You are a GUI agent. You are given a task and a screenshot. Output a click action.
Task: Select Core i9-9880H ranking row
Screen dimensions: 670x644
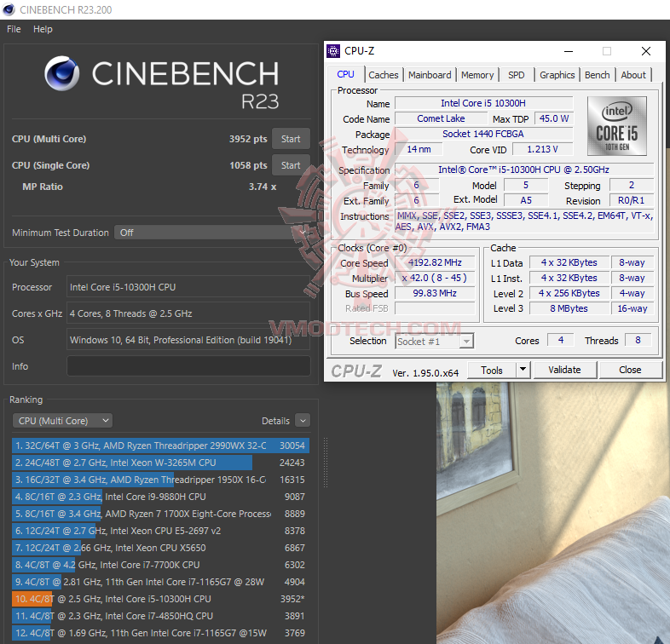(x=160, y=497)
